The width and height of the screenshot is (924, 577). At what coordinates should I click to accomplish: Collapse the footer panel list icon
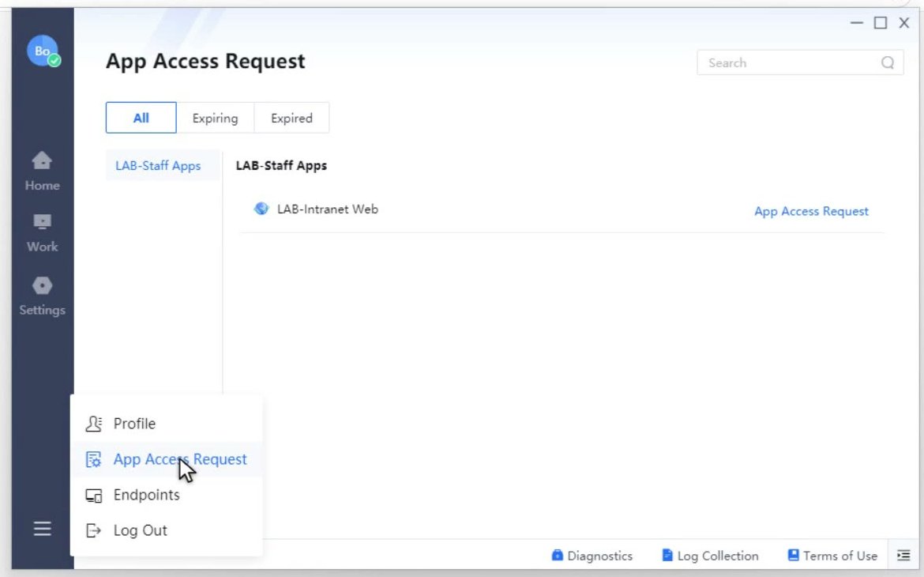(x=903, y=555)
